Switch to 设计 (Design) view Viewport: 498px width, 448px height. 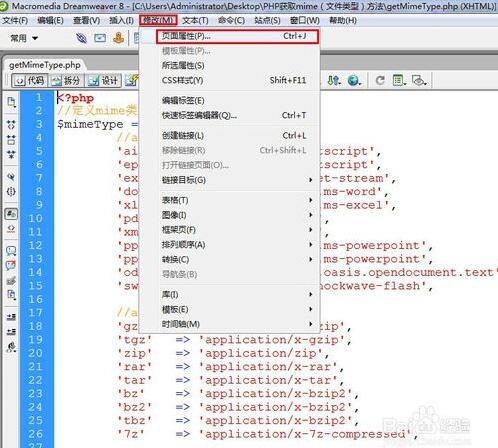tap(104, 80)
